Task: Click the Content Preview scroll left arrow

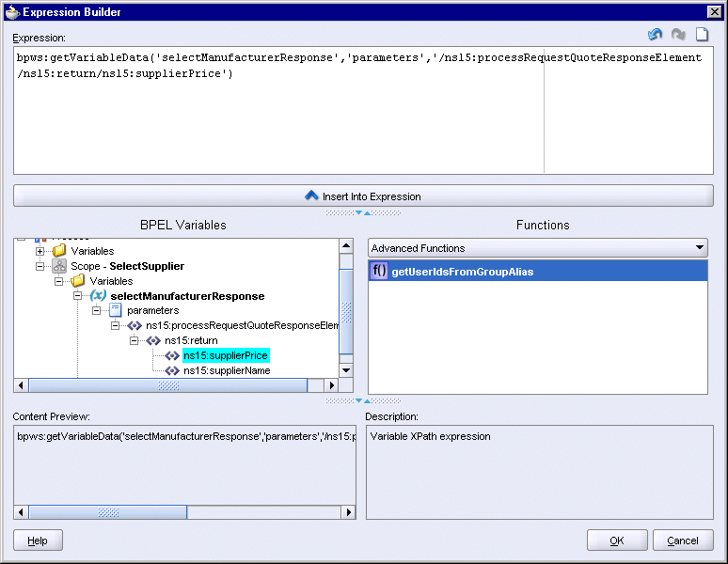Action: (21, 512)
